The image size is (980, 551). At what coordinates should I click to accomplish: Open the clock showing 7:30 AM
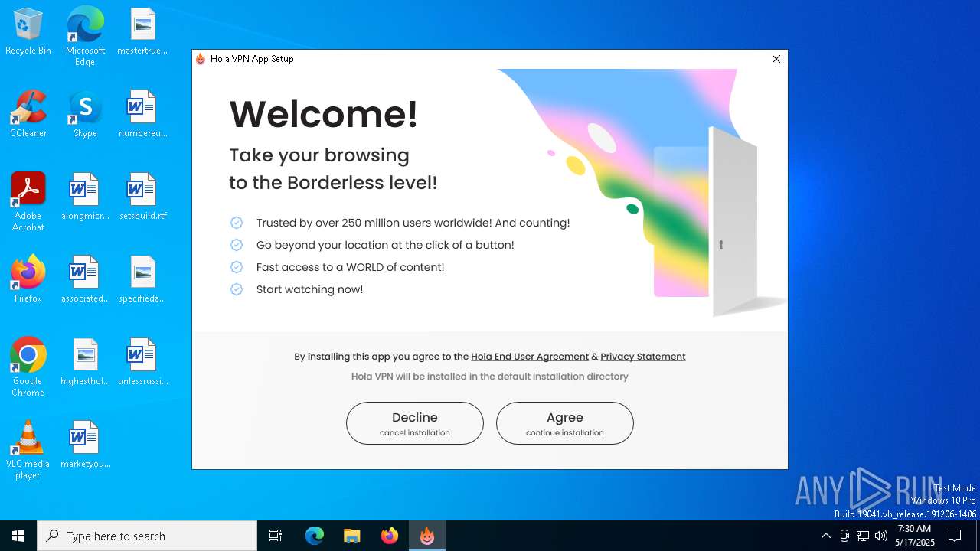pos(915,536)
